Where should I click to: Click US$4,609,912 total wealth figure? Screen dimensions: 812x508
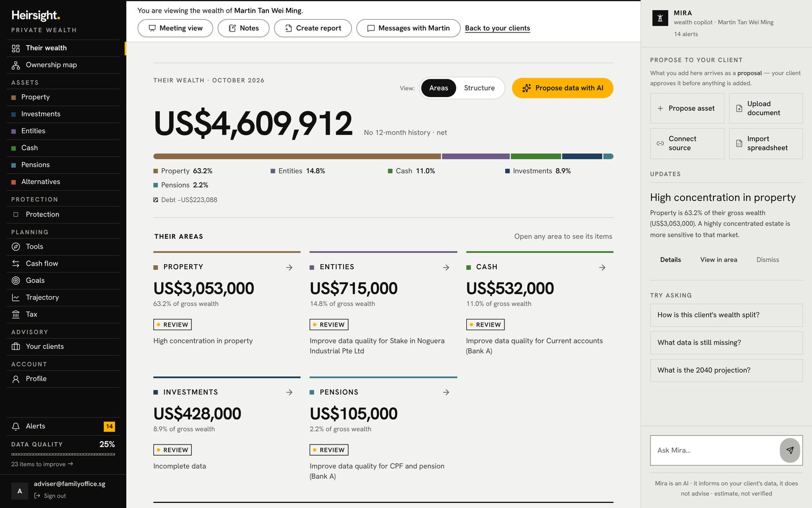(253, 123)
